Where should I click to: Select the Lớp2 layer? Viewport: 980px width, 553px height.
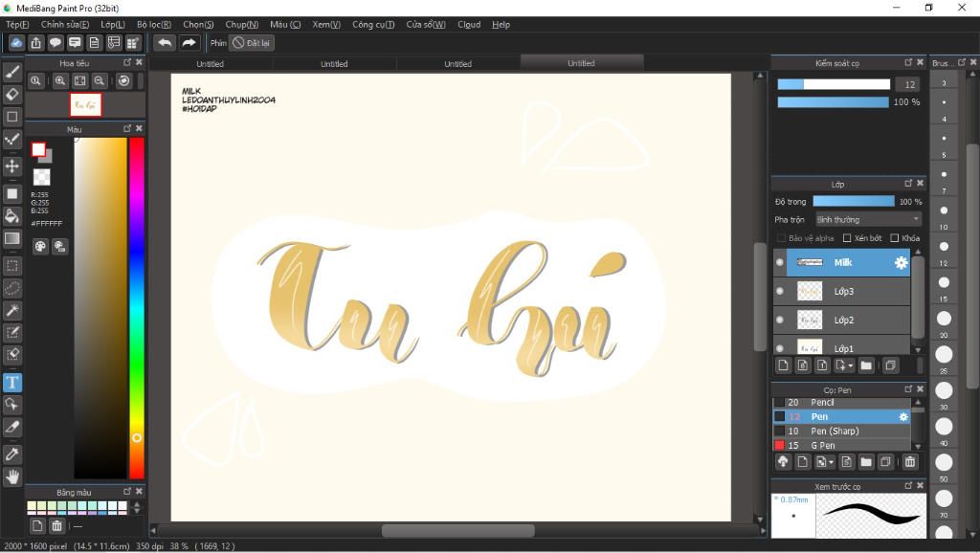(841, 320)
